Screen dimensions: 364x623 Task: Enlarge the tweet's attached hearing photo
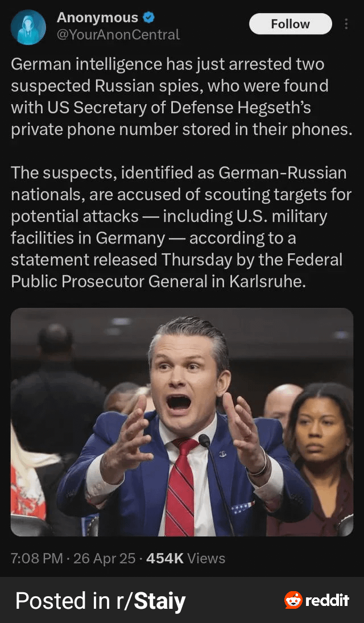click(x=182, y=422)
